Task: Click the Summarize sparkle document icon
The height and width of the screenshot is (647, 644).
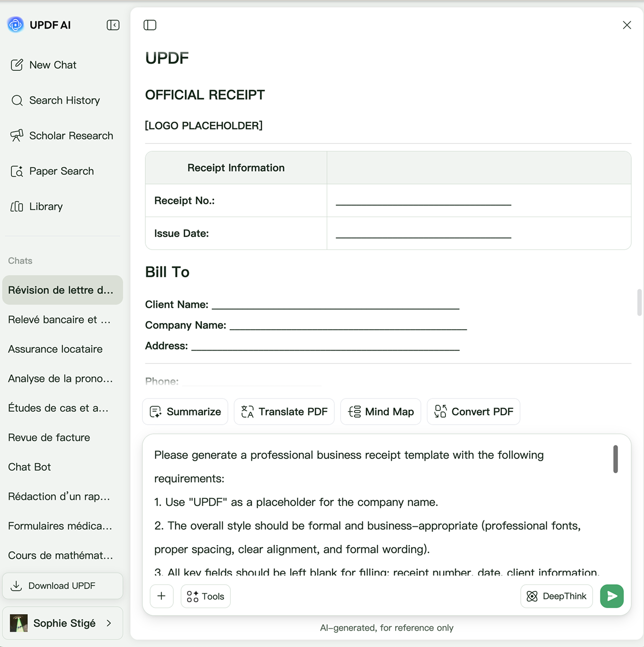Action: (155, 411)
